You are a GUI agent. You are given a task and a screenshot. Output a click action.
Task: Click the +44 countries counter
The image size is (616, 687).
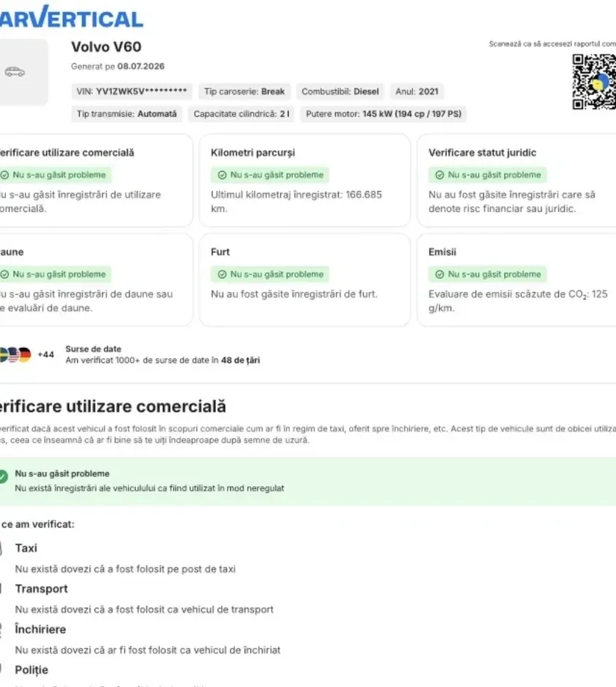pos(46,355)
